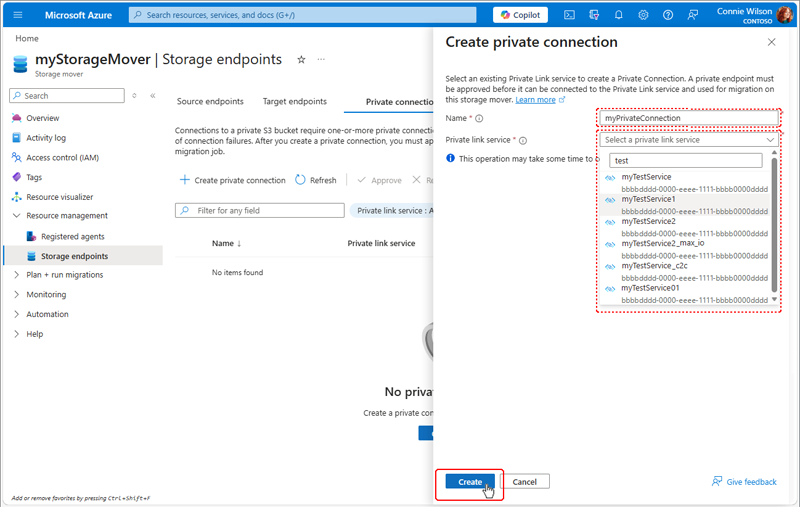Open the Learn more link
This screenshot has height=507, width=800.
tap(535, 100)
